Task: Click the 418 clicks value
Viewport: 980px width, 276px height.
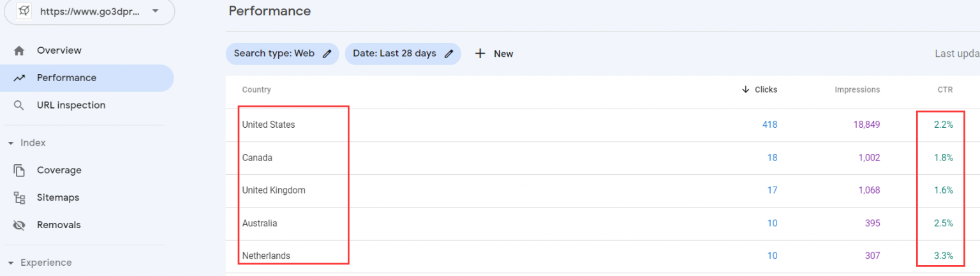Action: pyautogui.click(x=769, y=125)
